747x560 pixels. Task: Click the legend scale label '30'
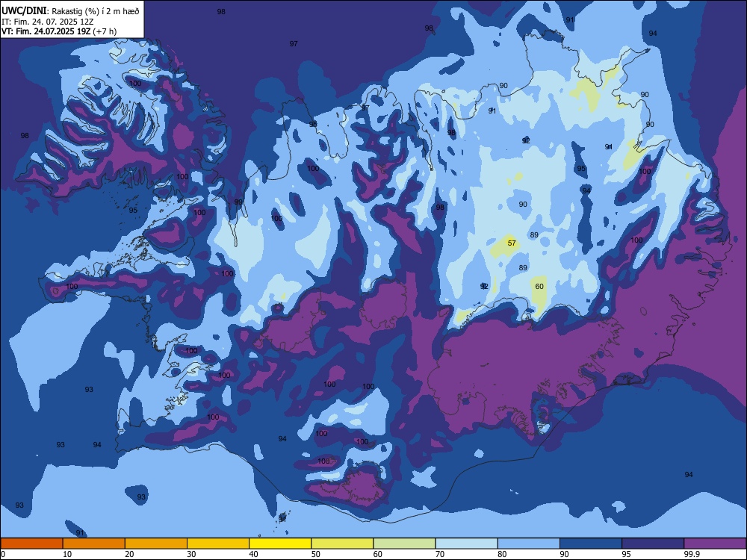(191, 554)
